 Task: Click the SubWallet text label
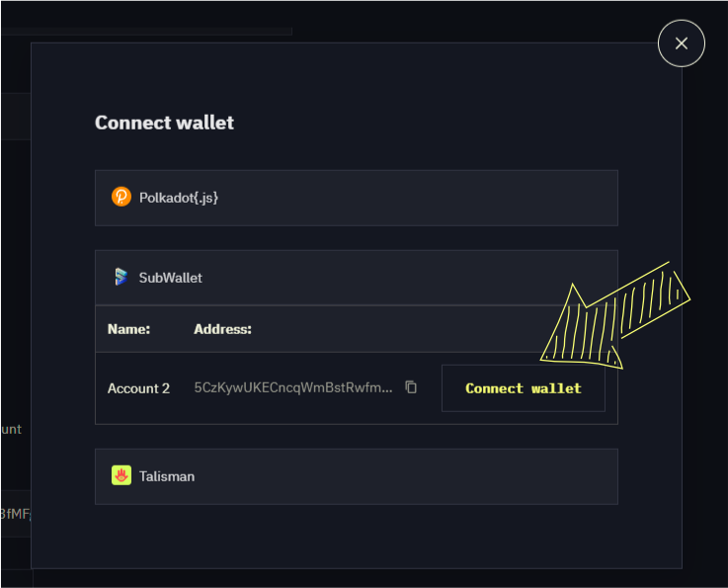coord(170,278)
